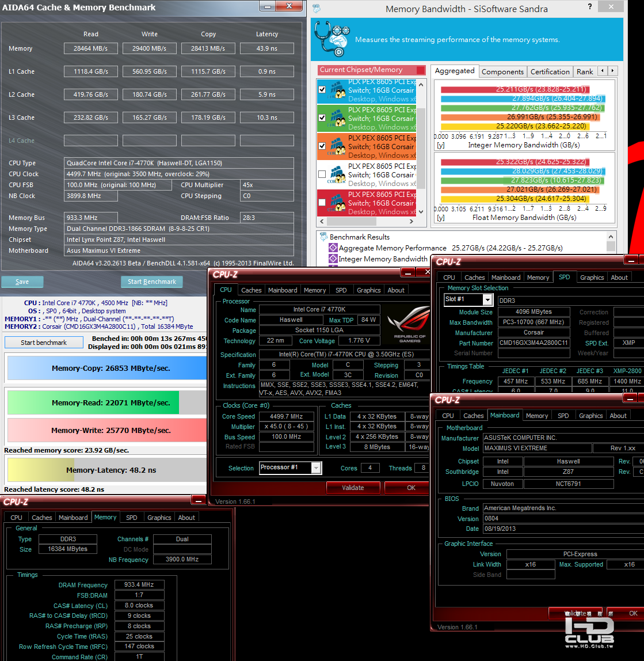Switch to Components tab in Sandra

tap(502, 71)
